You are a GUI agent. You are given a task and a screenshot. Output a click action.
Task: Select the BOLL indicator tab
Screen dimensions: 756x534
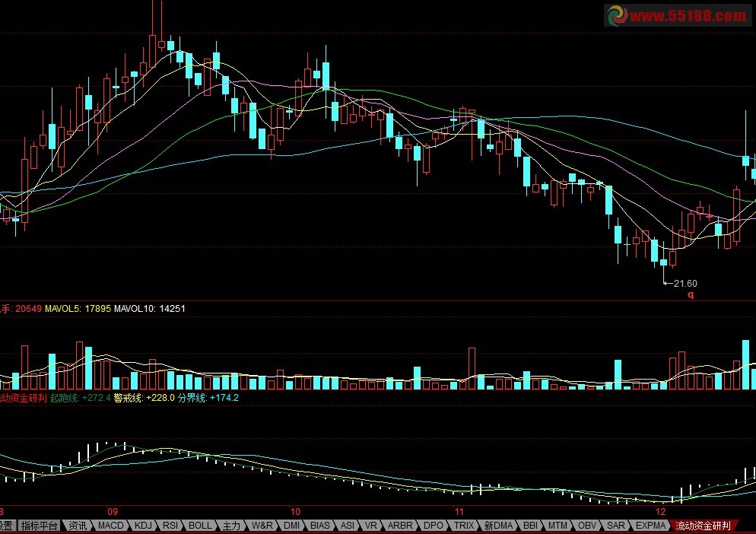pyautogui.click(x=199, y=526)
